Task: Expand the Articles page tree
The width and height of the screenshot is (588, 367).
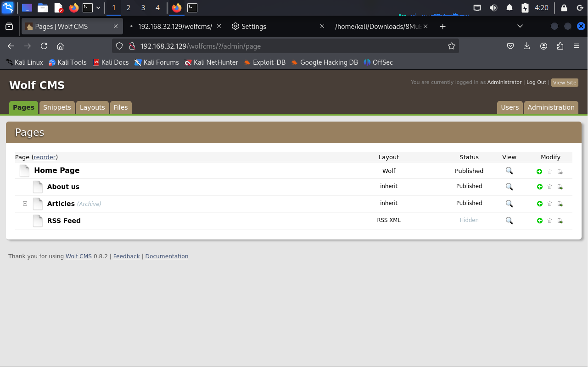Action: (x=25, y=204)
